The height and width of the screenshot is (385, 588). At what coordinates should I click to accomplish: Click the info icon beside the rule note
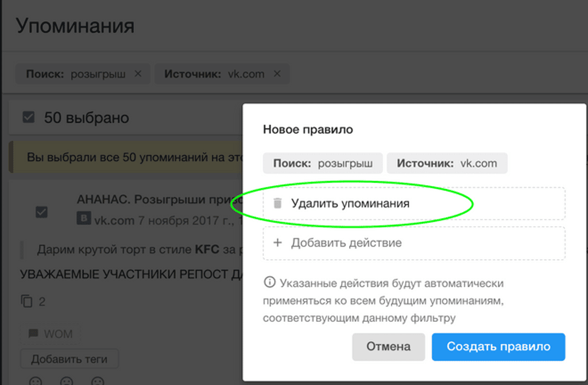(269, 282)
